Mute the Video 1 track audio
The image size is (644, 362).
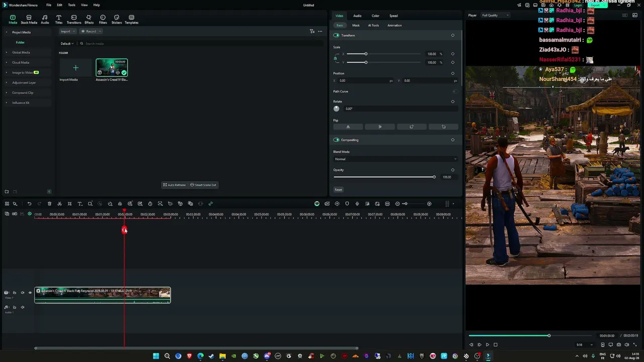(22, 293)
